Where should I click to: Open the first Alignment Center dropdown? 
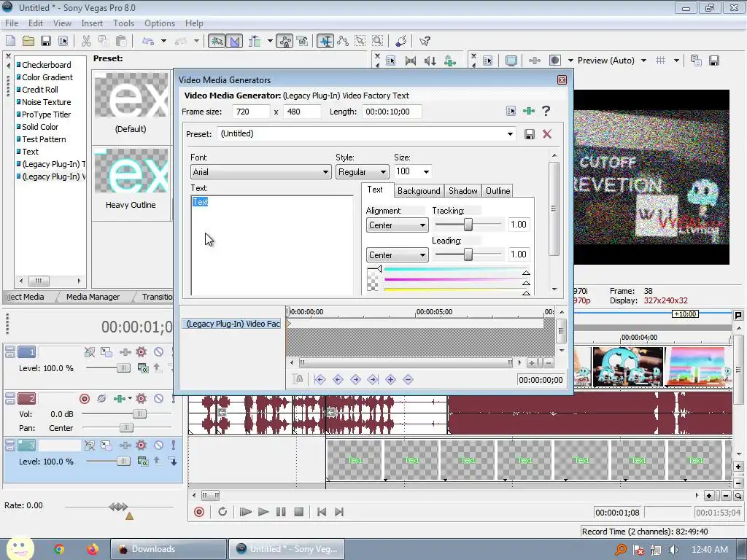click(x=397, y=225)
